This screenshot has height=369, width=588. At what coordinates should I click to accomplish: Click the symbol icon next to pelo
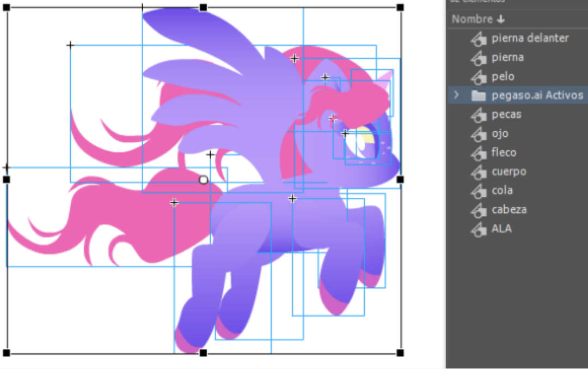tap(479, 77)
